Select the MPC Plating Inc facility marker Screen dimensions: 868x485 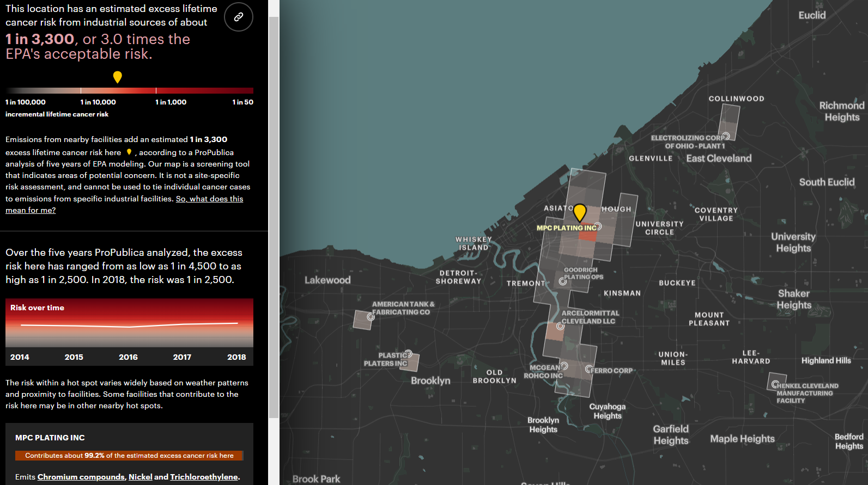click(598, 226)
